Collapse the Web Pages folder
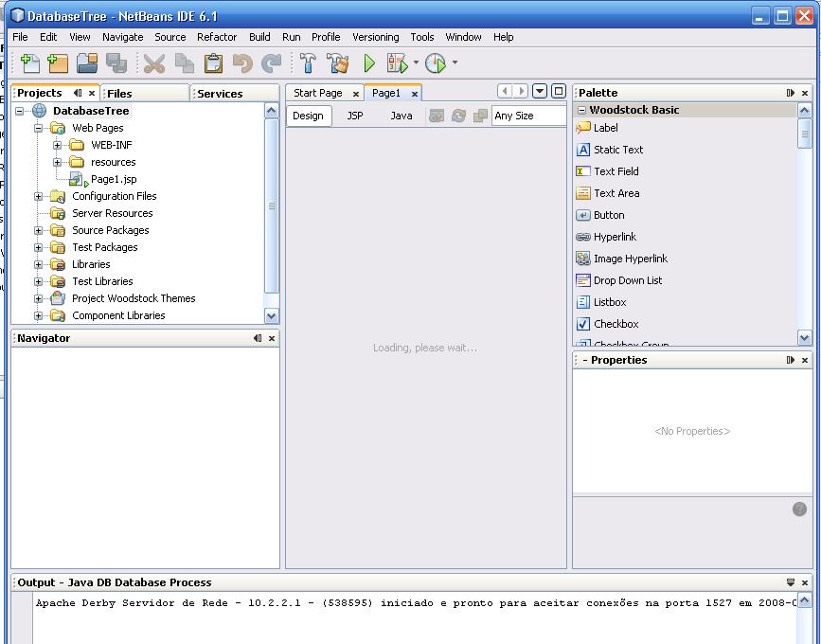 [38, 128]
